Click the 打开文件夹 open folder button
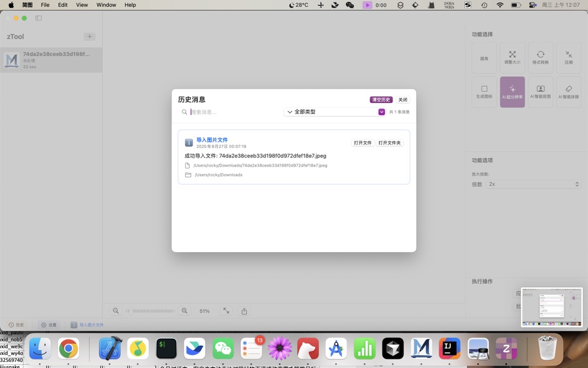The width and height of the screenshot is (588, 368). [389, 142]
